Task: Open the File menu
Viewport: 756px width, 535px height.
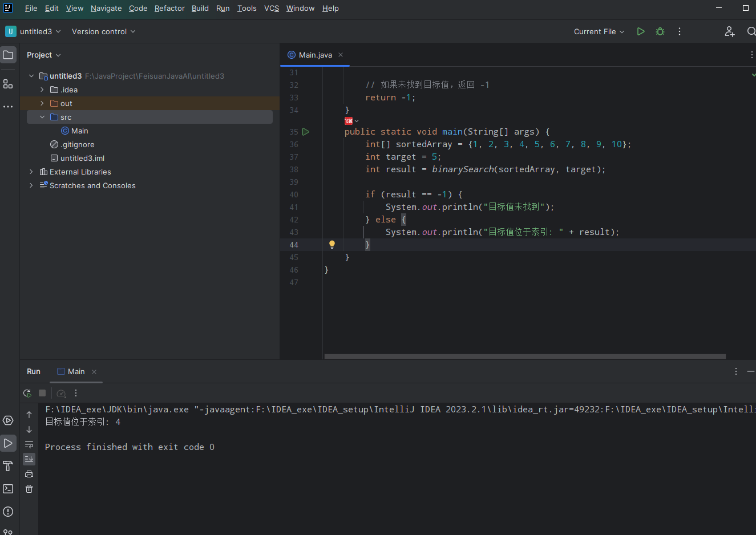Action: (31, 8)
